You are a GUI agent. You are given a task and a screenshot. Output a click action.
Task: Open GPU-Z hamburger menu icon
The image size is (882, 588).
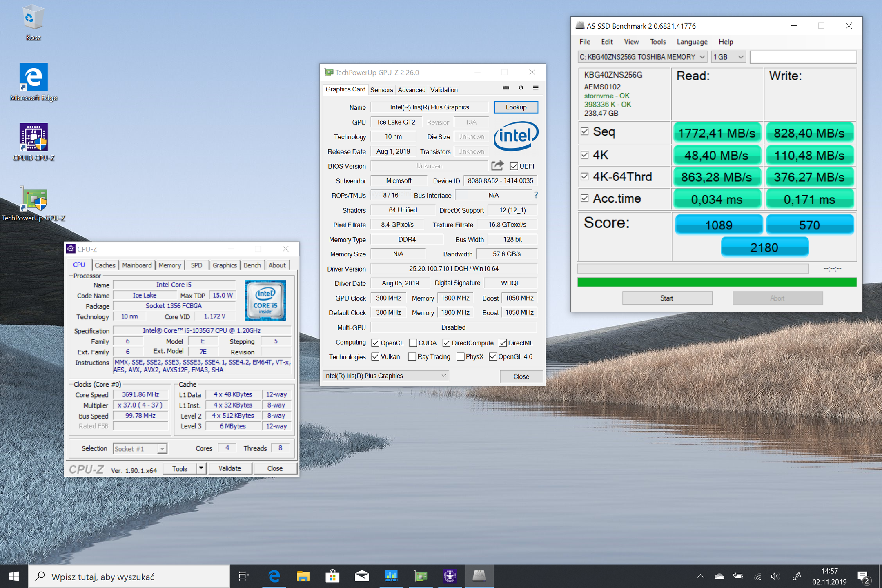[536, 88]
